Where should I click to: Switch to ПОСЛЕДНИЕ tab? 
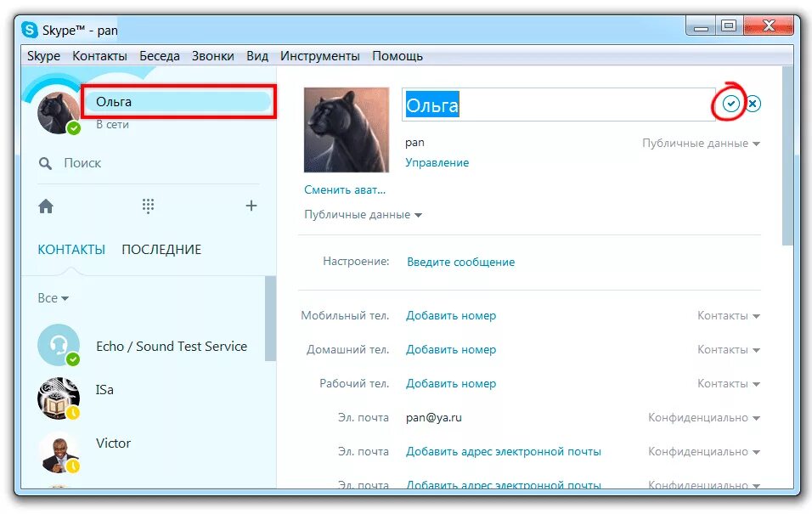[x=161, y=250]
